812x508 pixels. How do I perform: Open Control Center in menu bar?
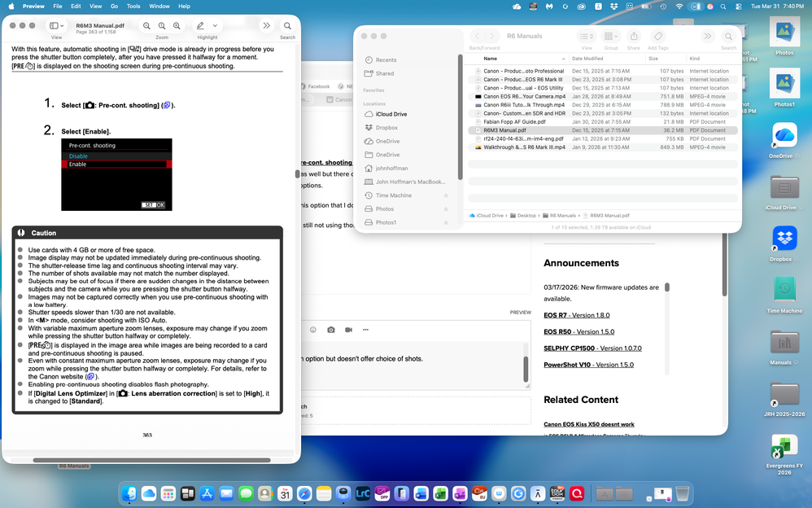[739, 7]
